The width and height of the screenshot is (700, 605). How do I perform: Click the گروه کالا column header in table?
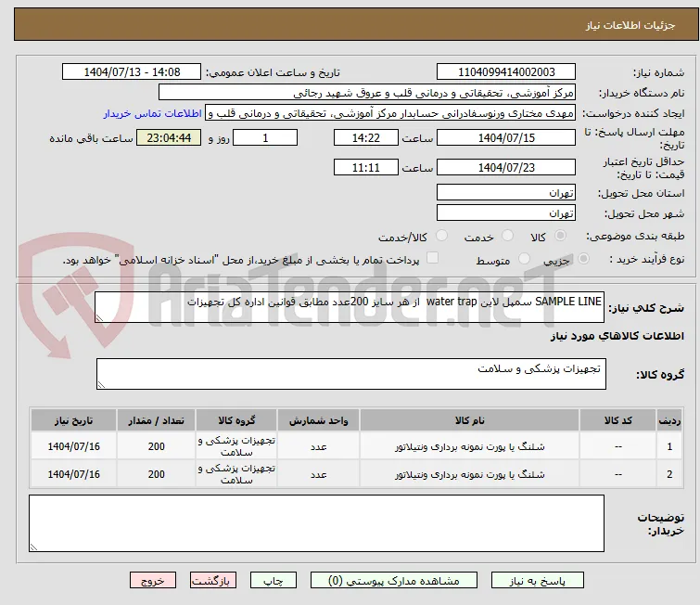pos(236,420)
